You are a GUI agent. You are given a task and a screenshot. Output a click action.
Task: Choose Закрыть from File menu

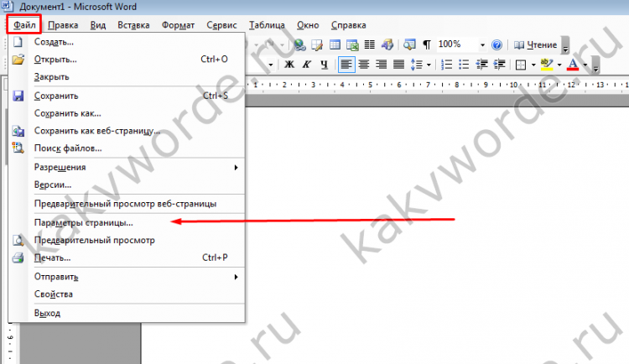click(x=127, y=76)
